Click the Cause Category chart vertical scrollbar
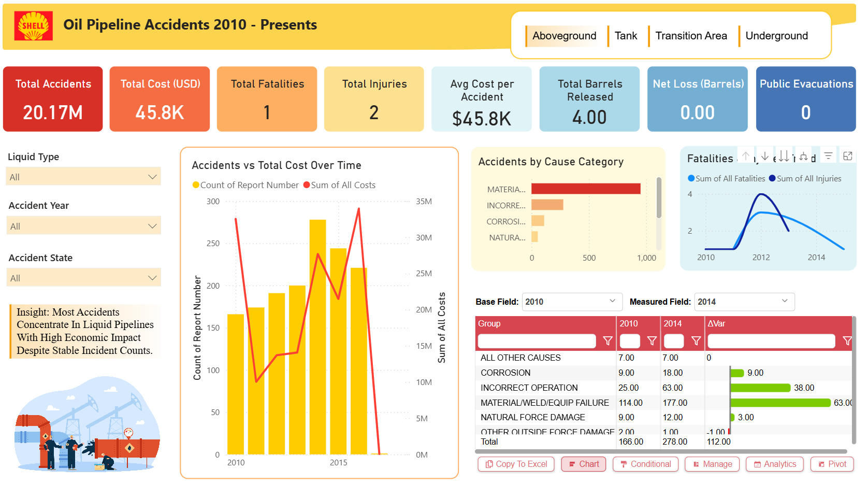The image size is (868, 484). pos(659,198)
